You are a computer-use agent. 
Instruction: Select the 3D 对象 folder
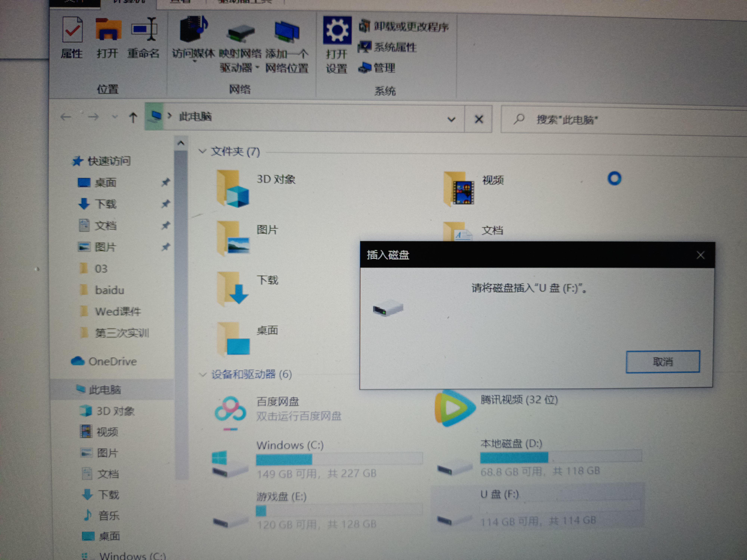pyautogui.click(x=256, y=188)
